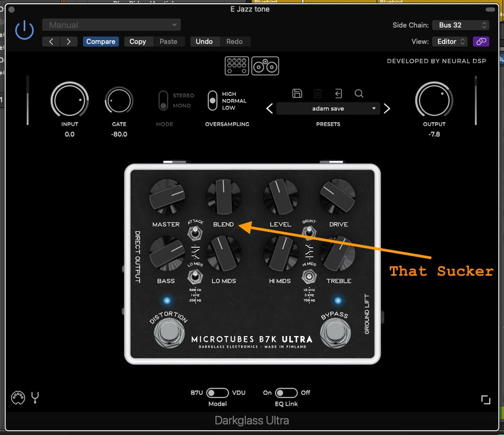This screenshot has width=504, height=435.
Task: Click the Undo button
Action: pyautogui.click(x=204, y=41)
